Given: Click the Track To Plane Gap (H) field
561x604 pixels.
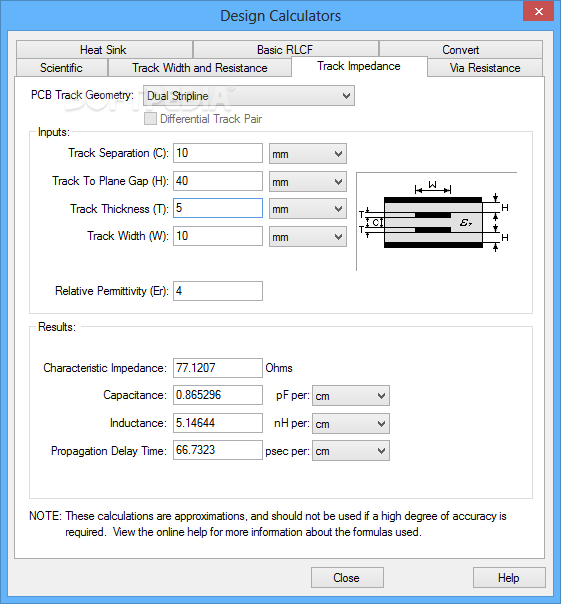Looking at the screenshot, I should (218, 181).
